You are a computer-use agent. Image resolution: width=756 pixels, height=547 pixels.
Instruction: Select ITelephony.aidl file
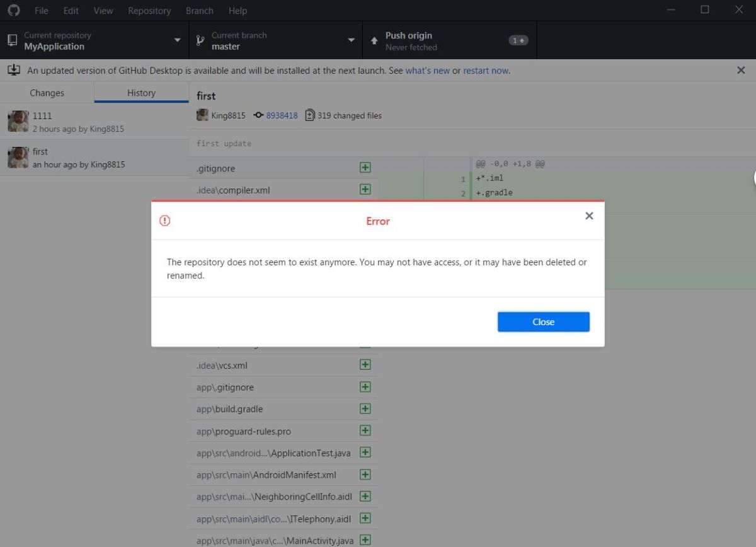click(x=283, y=518)
